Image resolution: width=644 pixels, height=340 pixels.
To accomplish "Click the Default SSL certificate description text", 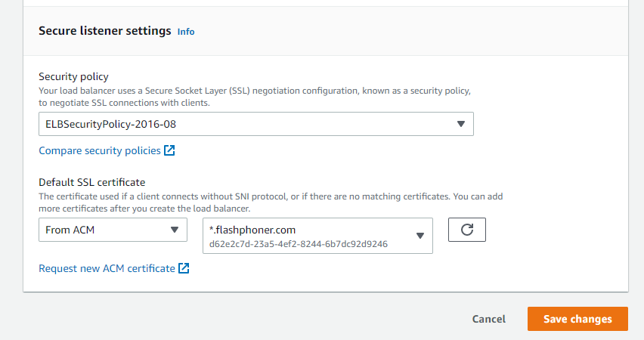I will (271, 202).
